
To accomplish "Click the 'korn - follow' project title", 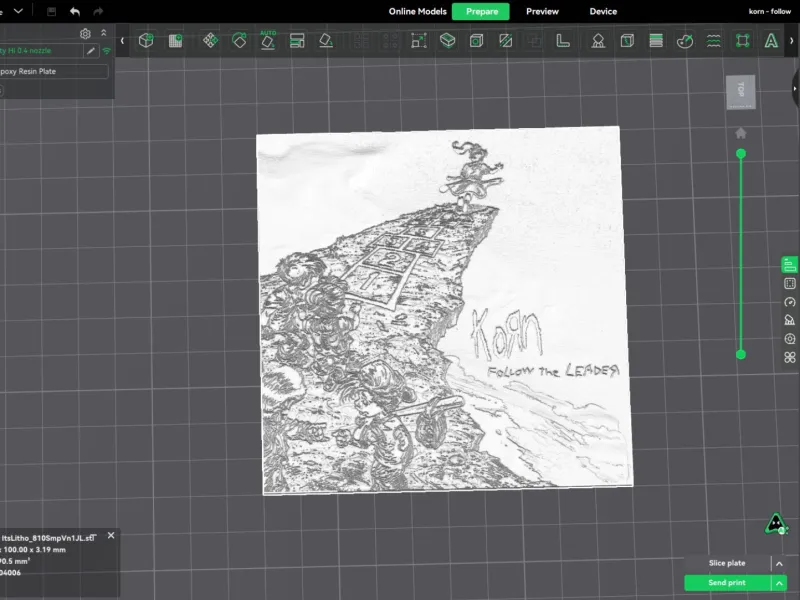I will [x=769, y=11].
